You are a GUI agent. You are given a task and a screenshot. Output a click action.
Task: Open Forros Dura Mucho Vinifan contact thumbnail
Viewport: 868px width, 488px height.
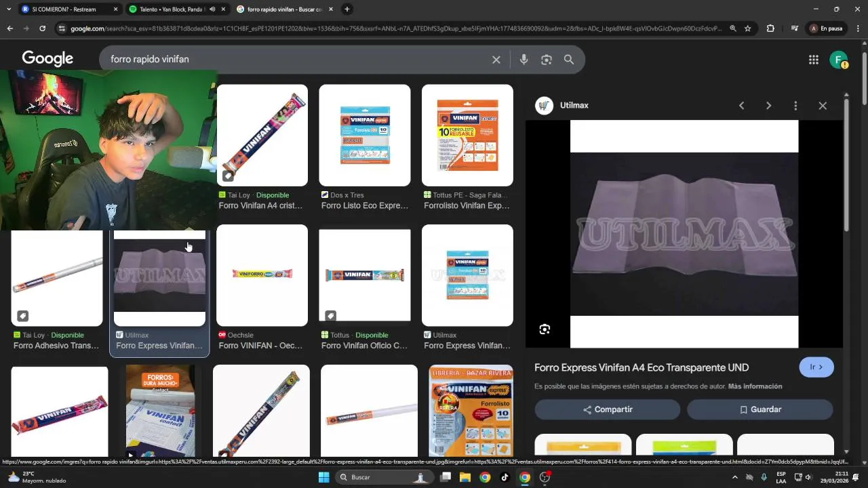coord(161,411)
